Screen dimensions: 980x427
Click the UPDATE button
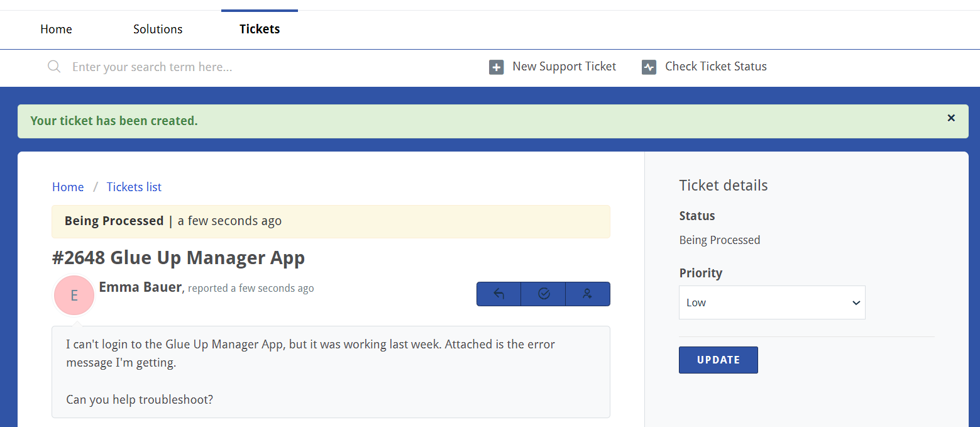pos(718,360)
